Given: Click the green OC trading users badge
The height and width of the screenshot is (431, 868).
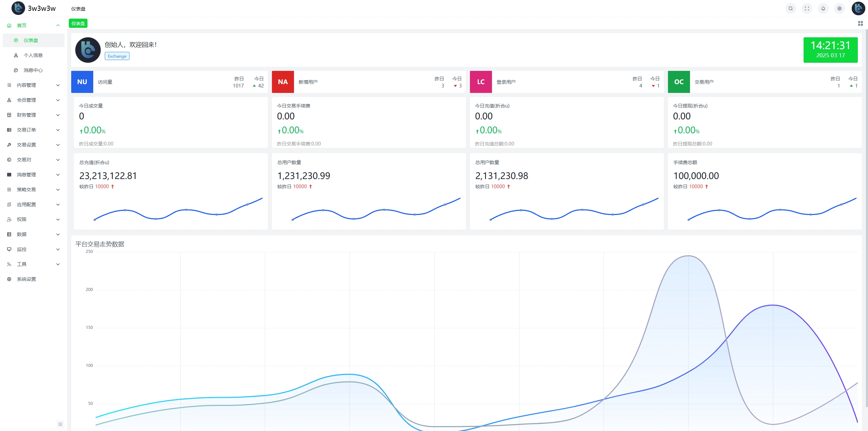Looking at the screenshot, I should pos(678,82).
